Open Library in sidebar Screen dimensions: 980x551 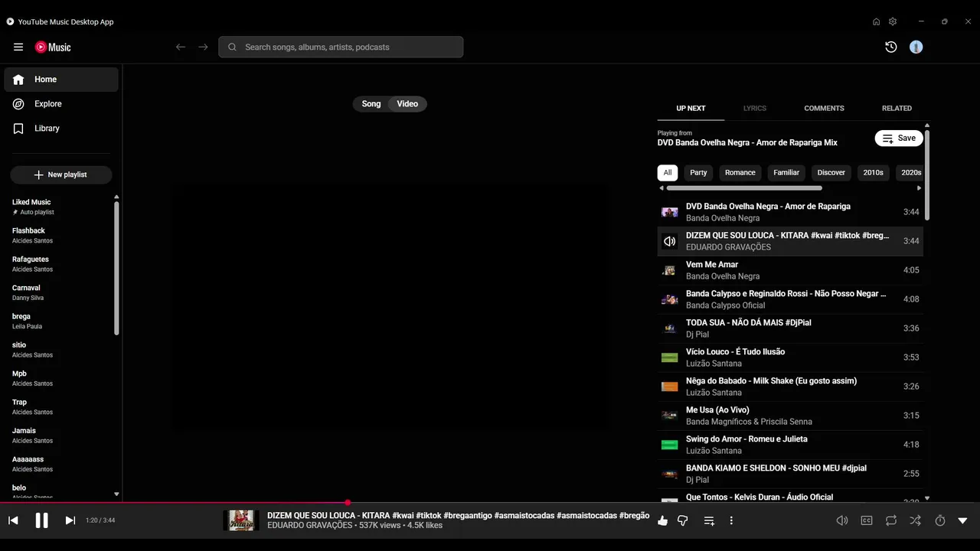coord(61,129)
